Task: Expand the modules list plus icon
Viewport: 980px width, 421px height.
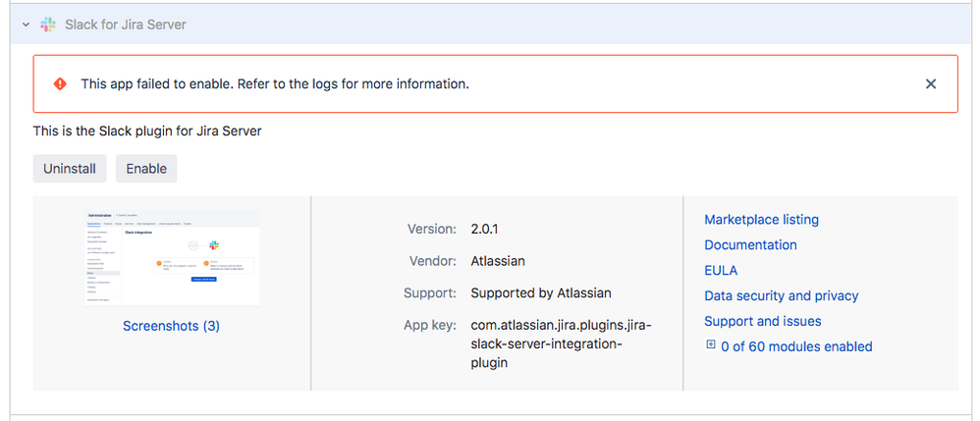Action: point(711,344)
